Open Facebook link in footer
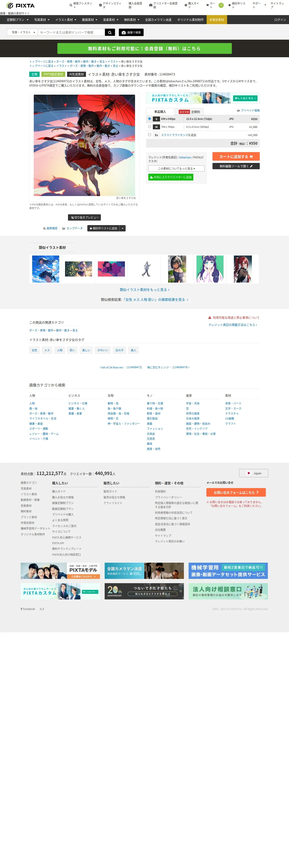Screen dimensions: 289x868 (x=28, y=609)
